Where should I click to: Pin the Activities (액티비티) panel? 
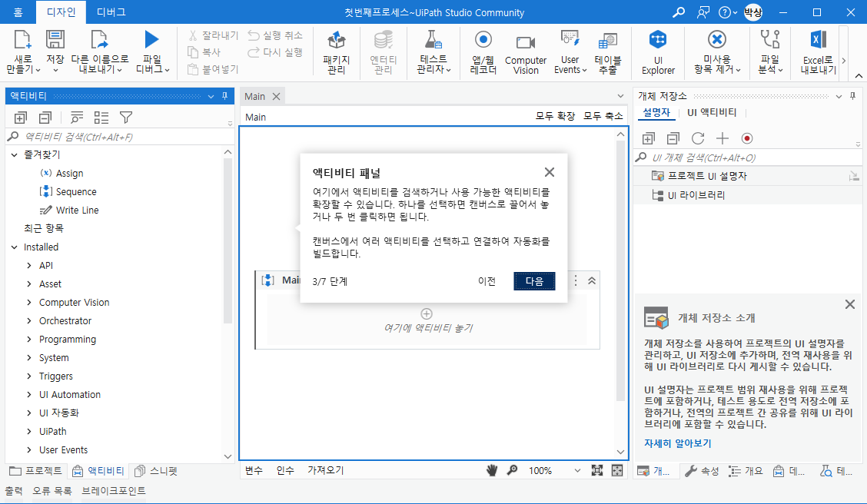pos(224,96)
